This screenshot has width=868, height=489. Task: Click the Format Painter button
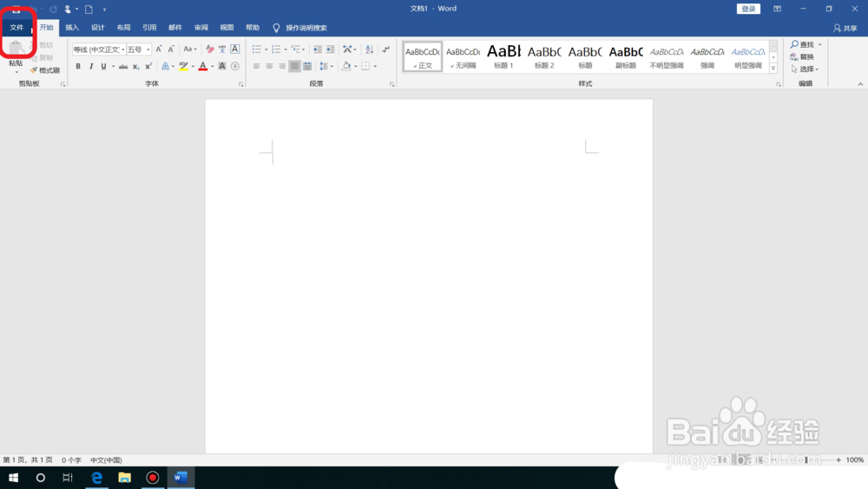pyautogui.click(x=44, y=70)
